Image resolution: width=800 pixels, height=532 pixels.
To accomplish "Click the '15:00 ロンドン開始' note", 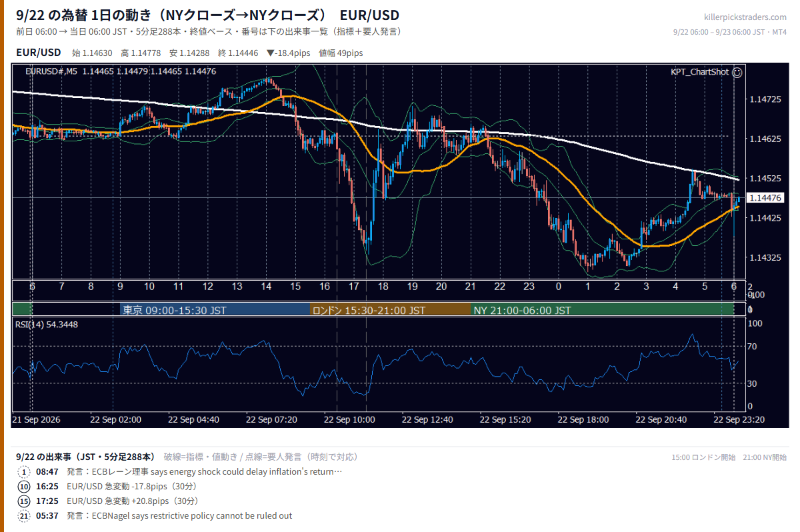I will [703, 457].
